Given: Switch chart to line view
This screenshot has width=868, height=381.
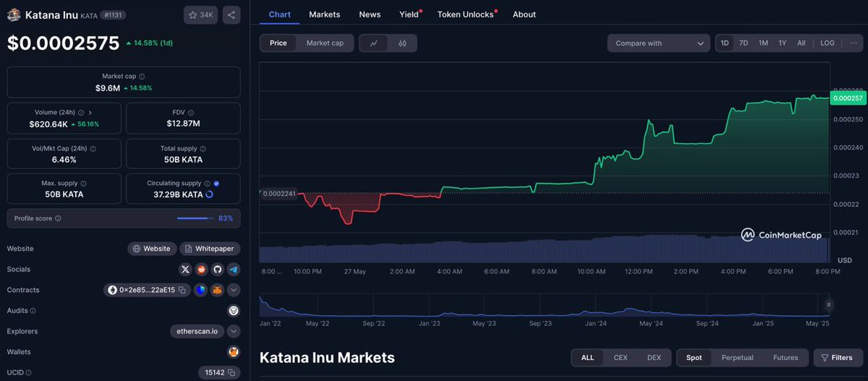Looking at the screenshot, I should 374,43.
